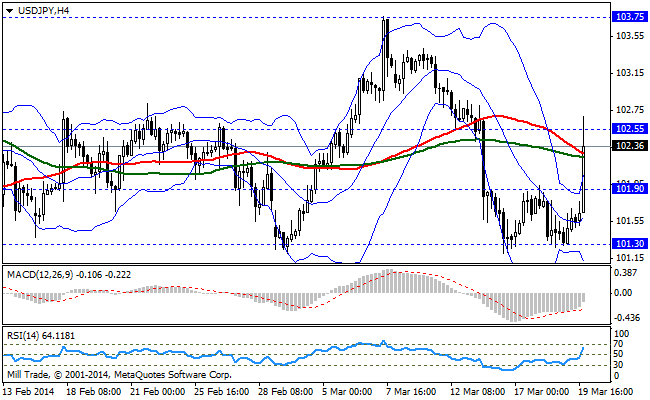This screenshot has width=650, height=400.
Task: Open the USDJPY,H4 chart dropdown arrow
Action: [10, 11]
